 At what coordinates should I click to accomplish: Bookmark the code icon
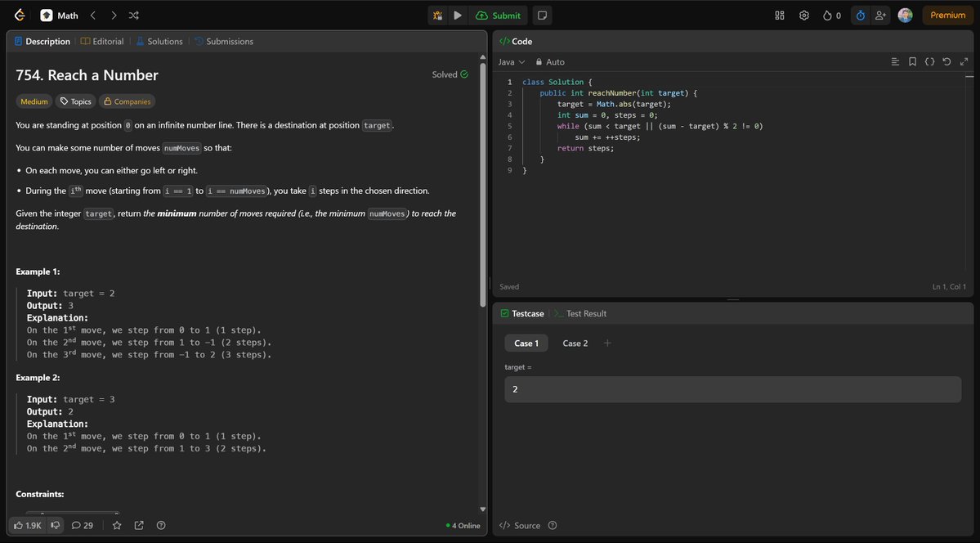point(912,61)
